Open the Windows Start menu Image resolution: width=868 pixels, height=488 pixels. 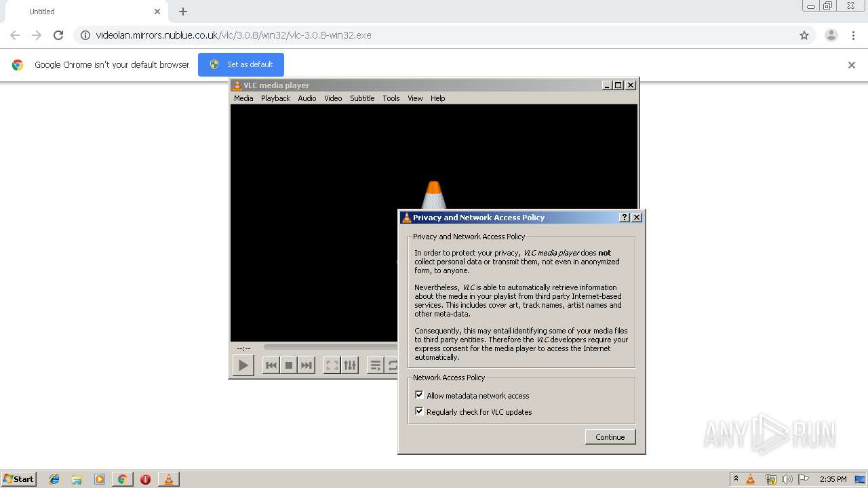tap(19, 479)
